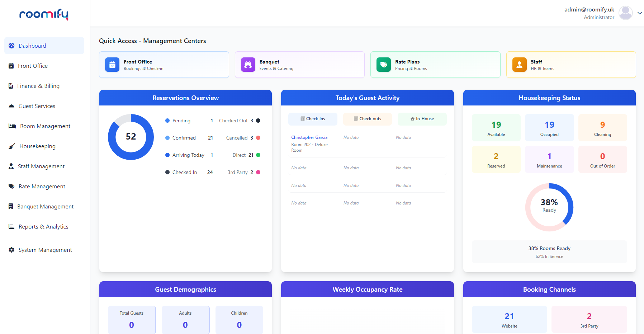The image size is (644, 334).
Task: Click the roomify logo
Action: click(43, 15)
